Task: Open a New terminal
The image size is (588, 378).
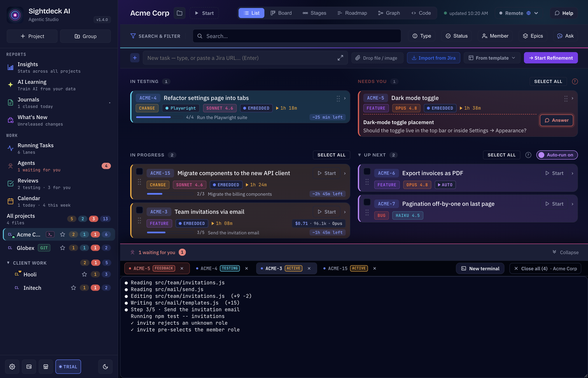Action: click(480, 268)
